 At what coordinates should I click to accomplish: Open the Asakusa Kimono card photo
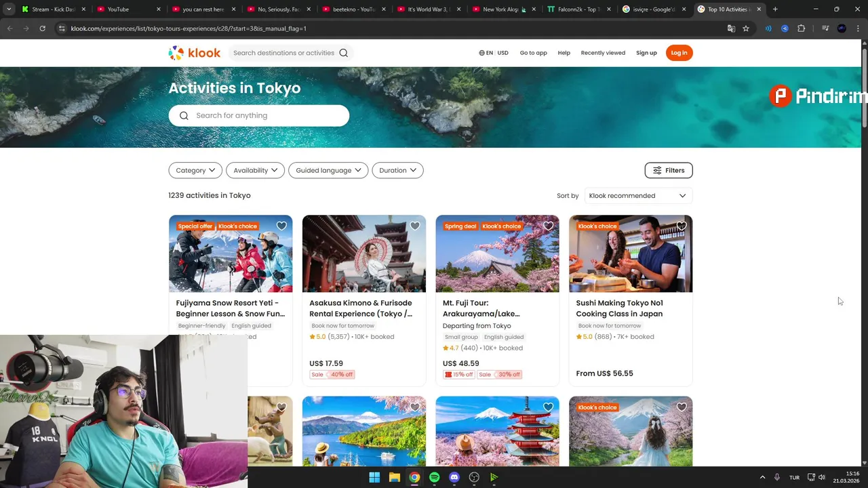coord(364,253)
